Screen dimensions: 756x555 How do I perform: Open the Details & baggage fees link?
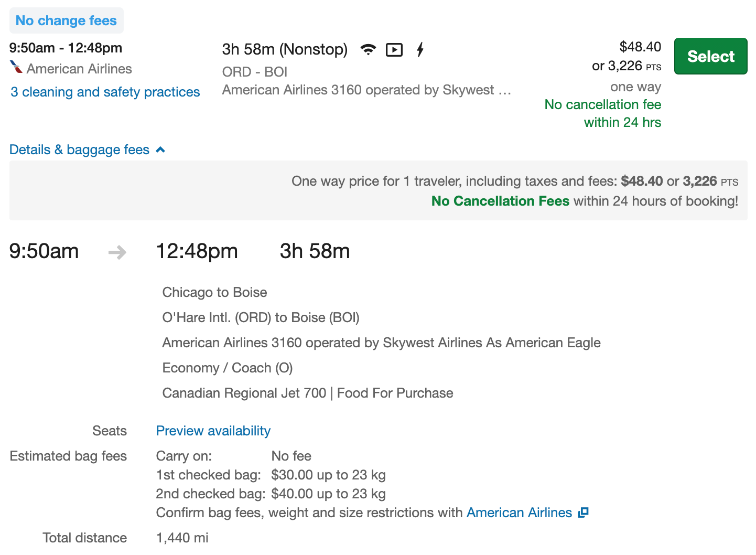79,150
